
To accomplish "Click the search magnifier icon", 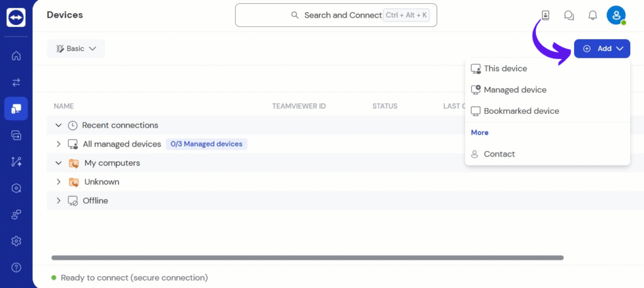I will pyautogui.click(x=294, y=15).
